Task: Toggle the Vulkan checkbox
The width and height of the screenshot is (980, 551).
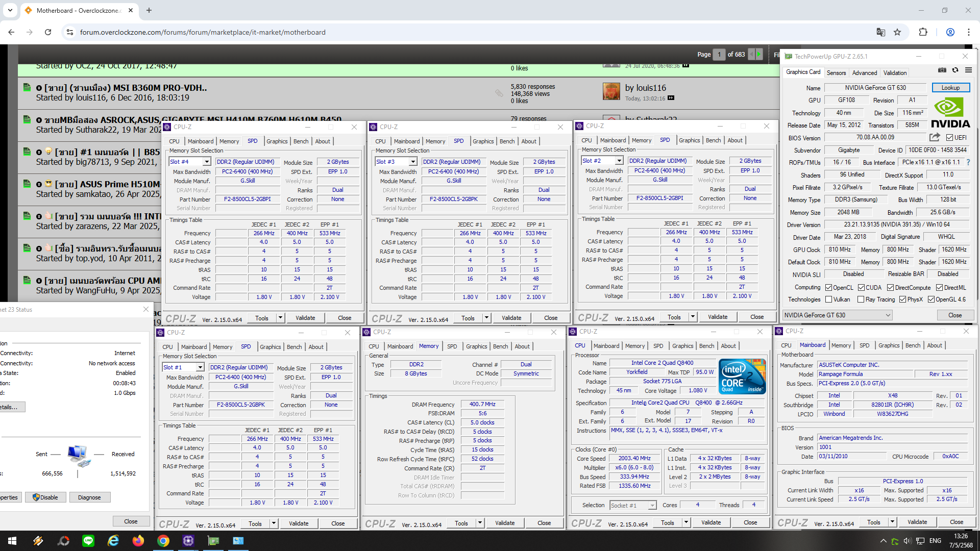Action: pyautogui.click(x=829, y=299)
